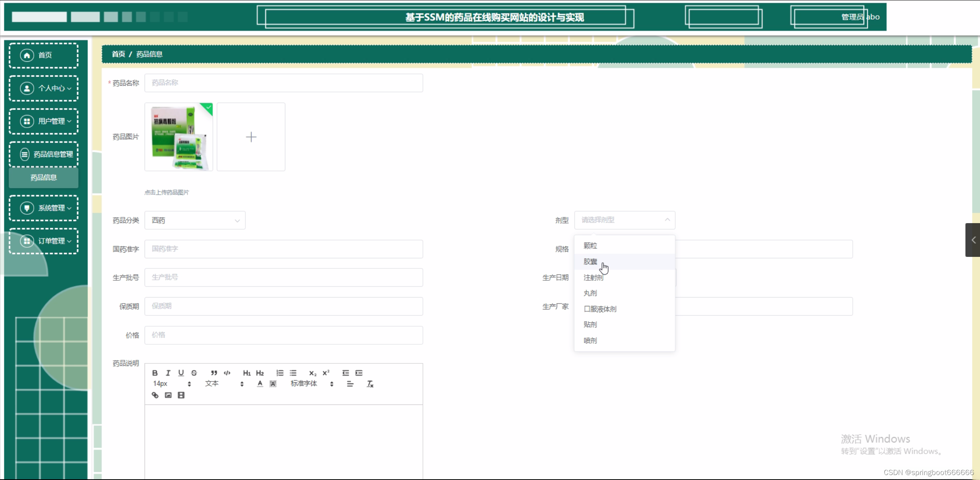
Task: Toggle ordered list formatting
Action: [x=280, y=373]
